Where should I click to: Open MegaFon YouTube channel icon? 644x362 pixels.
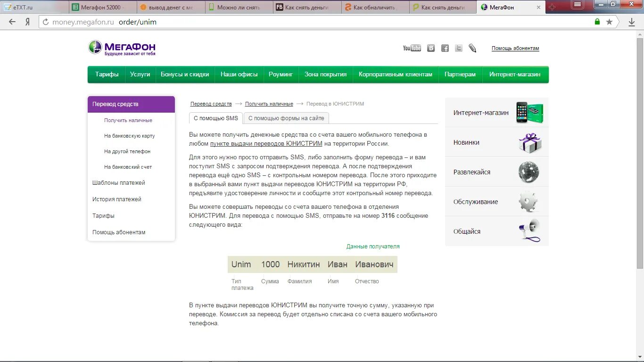(412, 48)
